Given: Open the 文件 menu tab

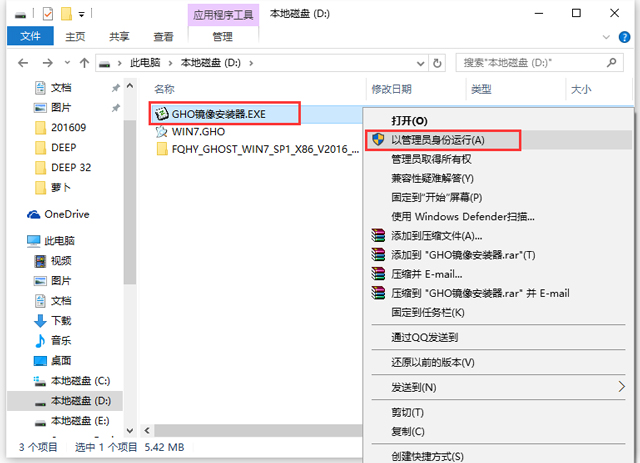Looking at the screenshot, I should [30, 37].
